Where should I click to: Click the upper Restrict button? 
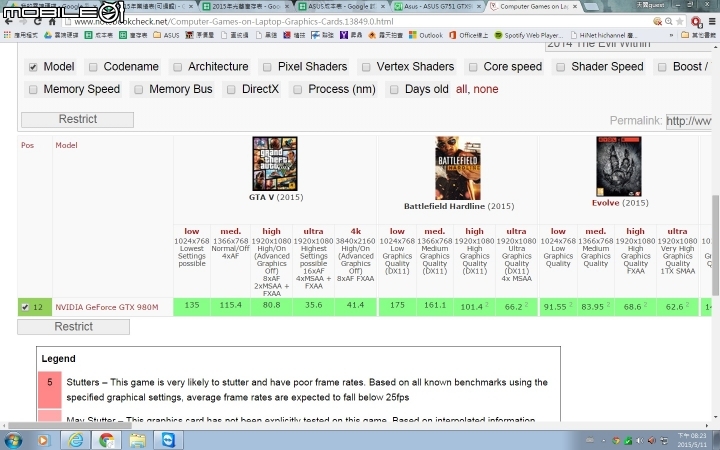coord(78,119)
